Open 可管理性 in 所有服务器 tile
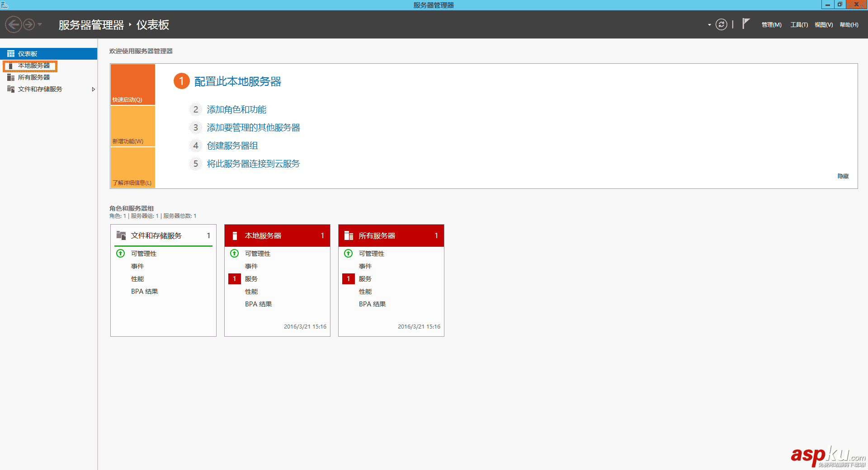 pos(372,254)
